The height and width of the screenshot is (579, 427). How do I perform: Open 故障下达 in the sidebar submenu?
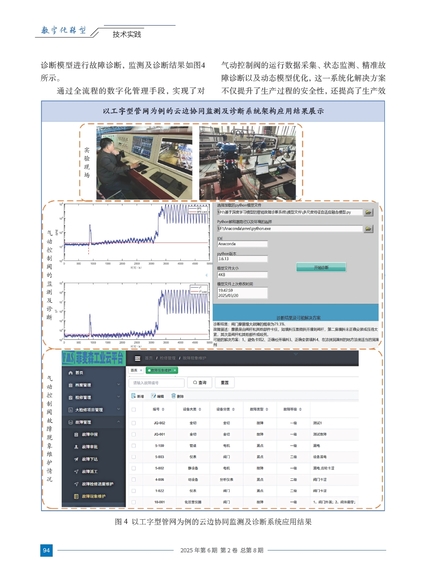(90, 459)
